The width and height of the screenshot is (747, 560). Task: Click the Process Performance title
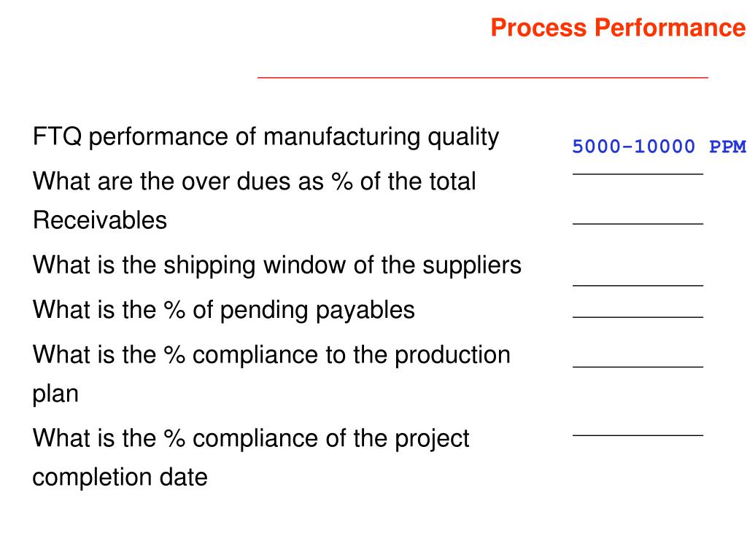(619, 27)
